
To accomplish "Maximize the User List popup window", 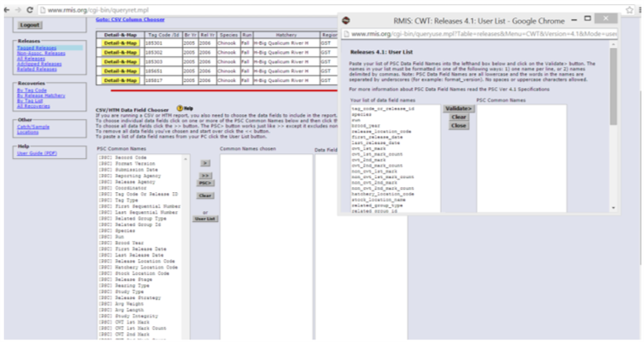I will [588, 18].
